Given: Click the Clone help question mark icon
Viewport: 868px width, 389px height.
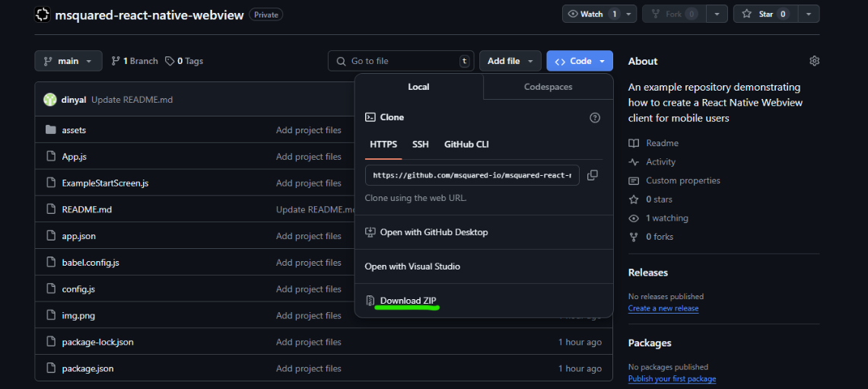Looking at the screenshot, I should tap(595, 117).
